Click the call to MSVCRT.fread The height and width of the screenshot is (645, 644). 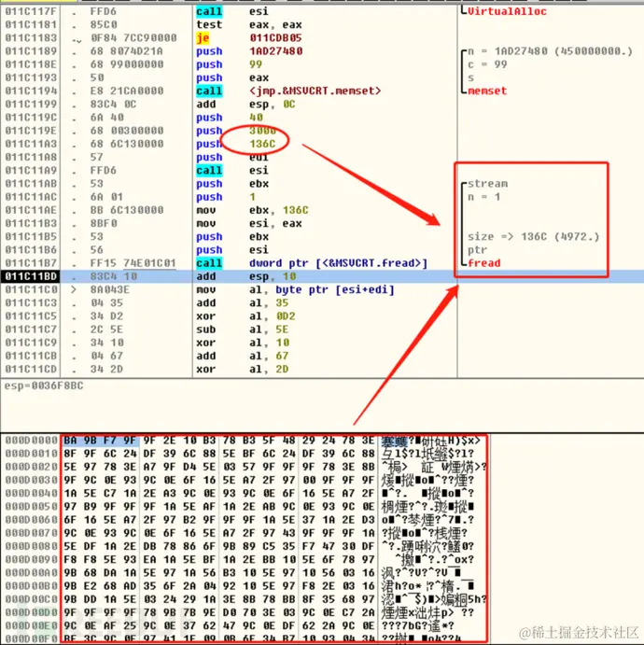click(x=312, y=263)
